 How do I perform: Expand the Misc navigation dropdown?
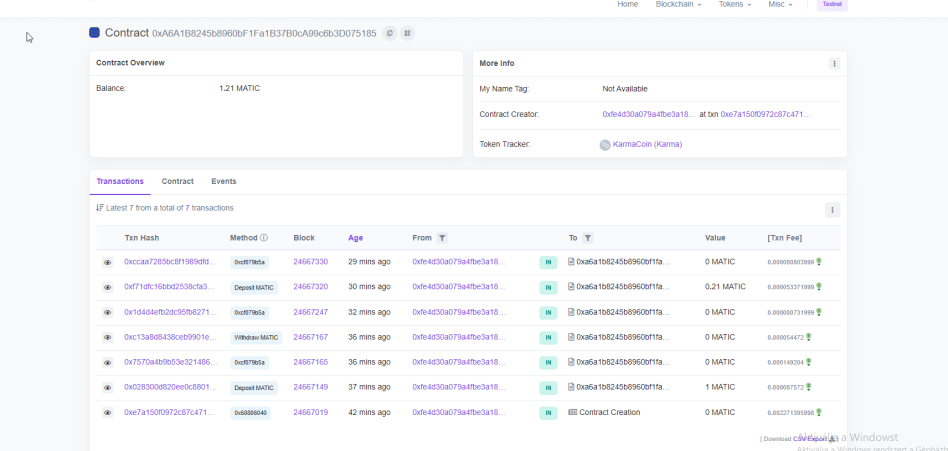(x=780, y=5)
